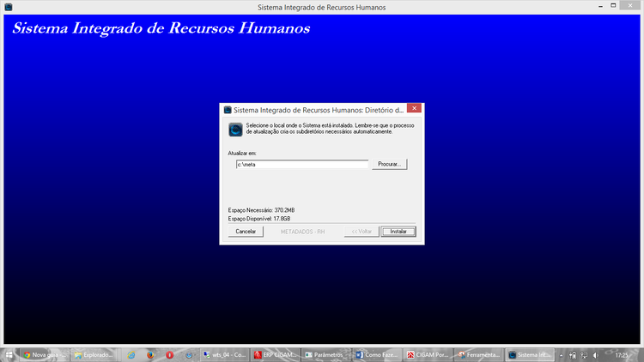Open the Explorador taskbar item
This screenshot has height=362, width=644.
[94, 355]
